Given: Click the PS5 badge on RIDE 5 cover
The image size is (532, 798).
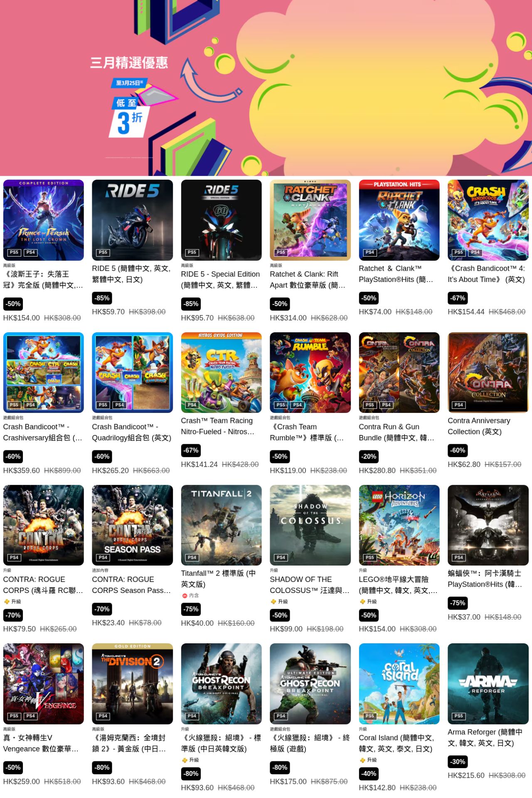Looking at the screenshot, I should (103, 252).
